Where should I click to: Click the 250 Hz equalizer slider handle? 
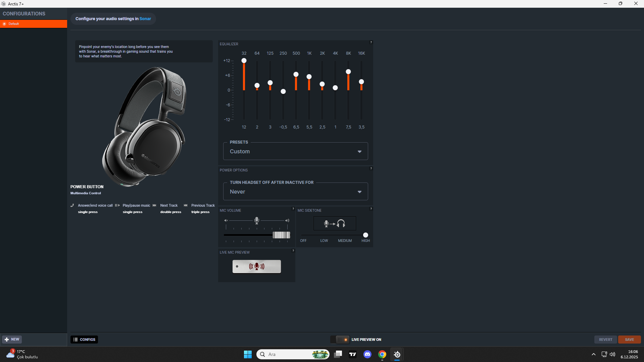click(283, 92)
